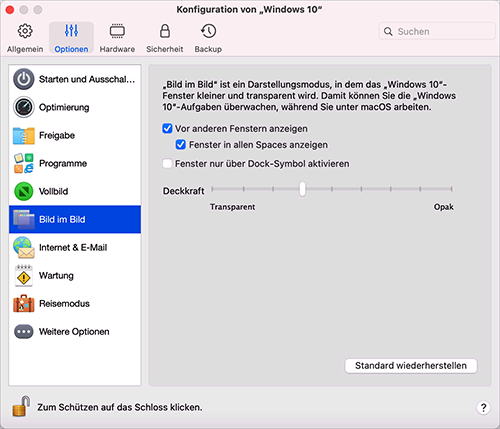The height and width of the screenshot is (429, 500).
Task: Click the globe and envelope Internet icon
Action: tap(24, 247)
